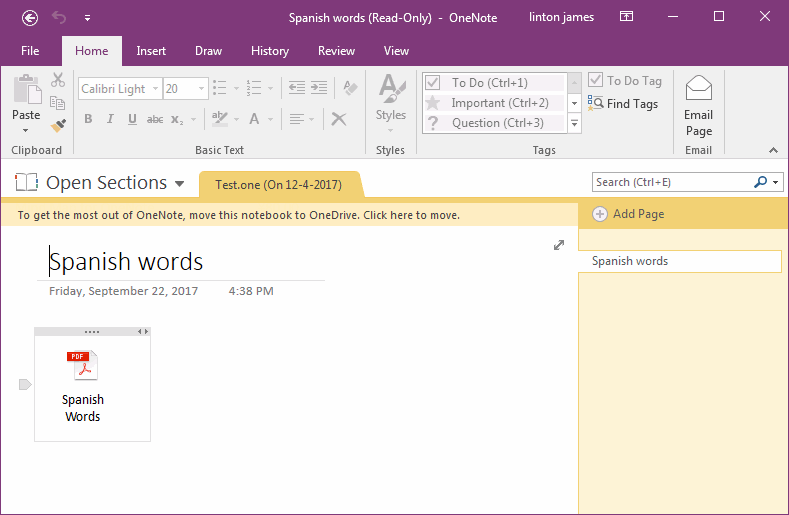Switch to the Insert tab
Viewport: 789px width, 515px height.
[x=151, y=51]
